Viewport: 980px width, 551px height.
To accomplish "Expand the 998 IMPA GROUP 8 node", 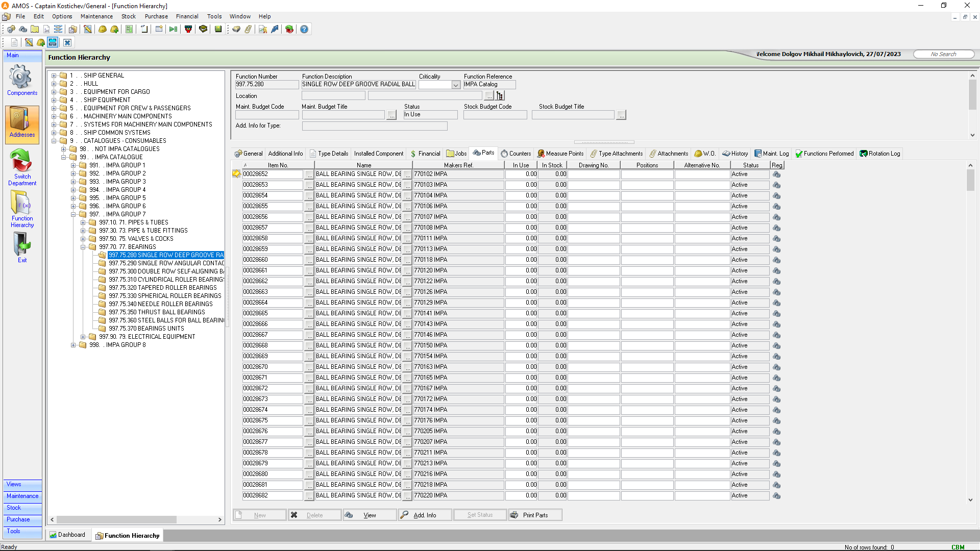I will click(73, 345).
